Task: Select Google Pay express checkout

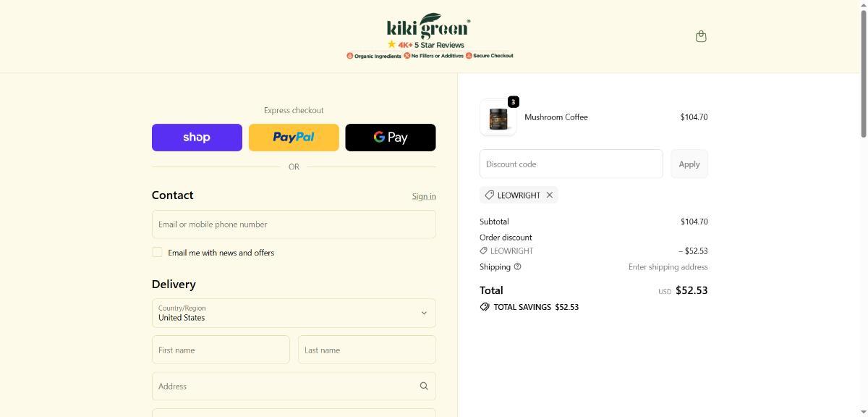Action: click(x=391, y=138)
